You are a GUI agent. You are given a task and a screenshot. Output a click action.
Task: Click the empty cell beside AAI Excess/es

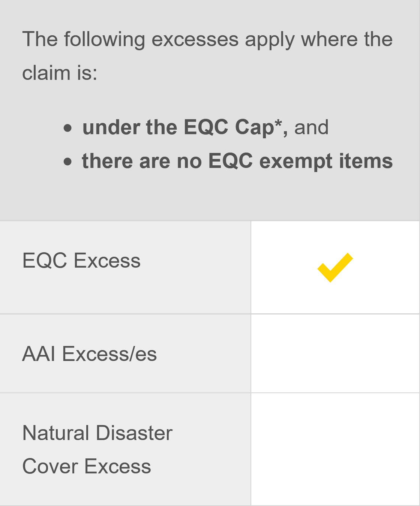pos(335,353)
